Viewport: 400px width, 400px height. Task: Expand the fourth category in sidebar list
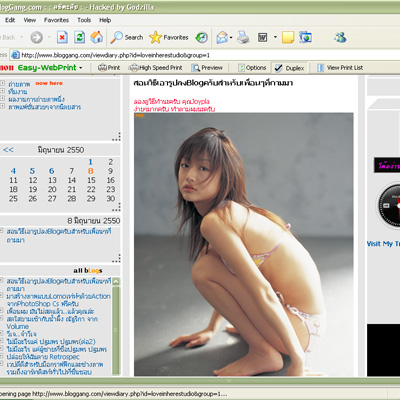(2, 106)
